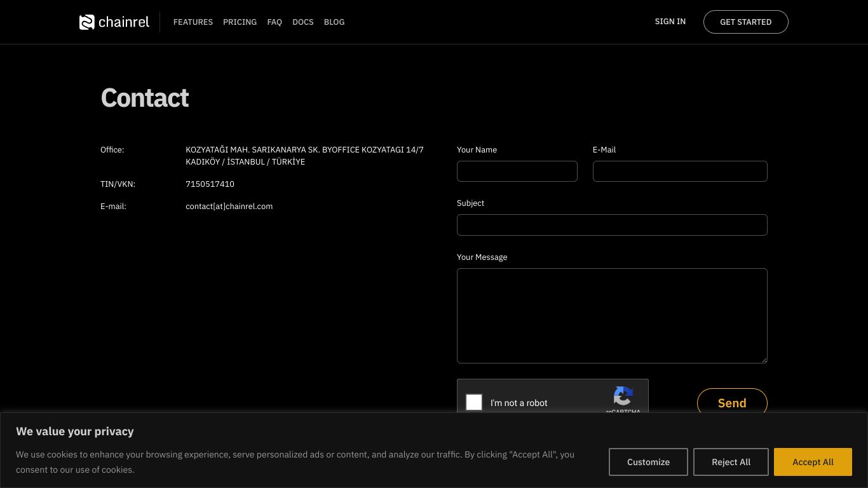Click into the Your Message textarea
868x488 pixels.
click(x=612, y=316)
